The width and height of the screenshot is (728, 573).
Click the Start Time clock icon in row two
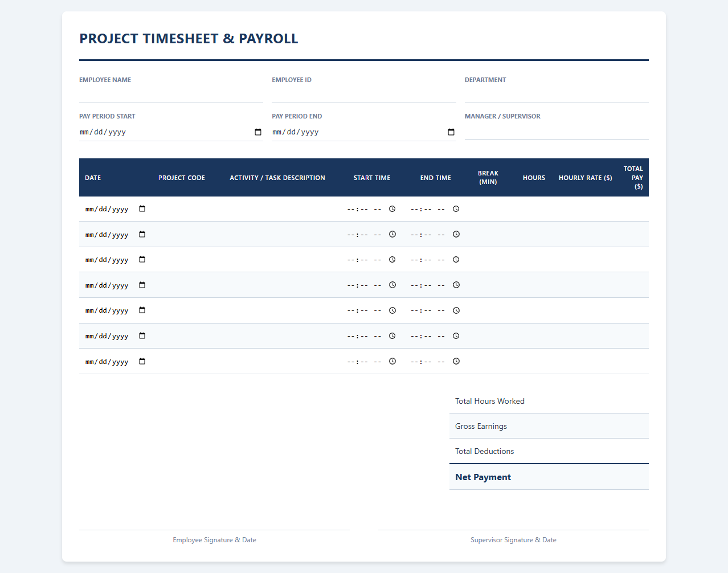[x=392, y=234]
